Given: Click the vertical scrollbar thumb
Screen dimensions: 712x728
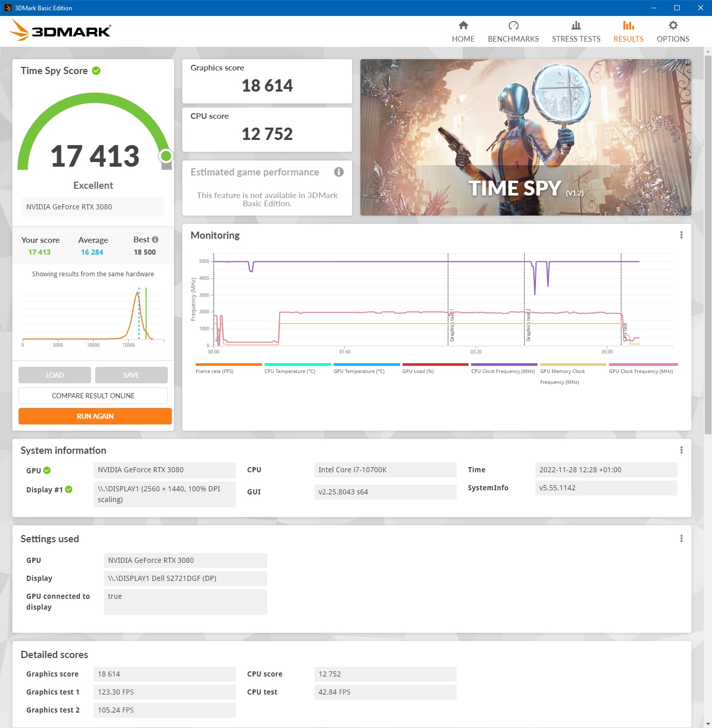Looking at the screenshot, I should point(708,244).
